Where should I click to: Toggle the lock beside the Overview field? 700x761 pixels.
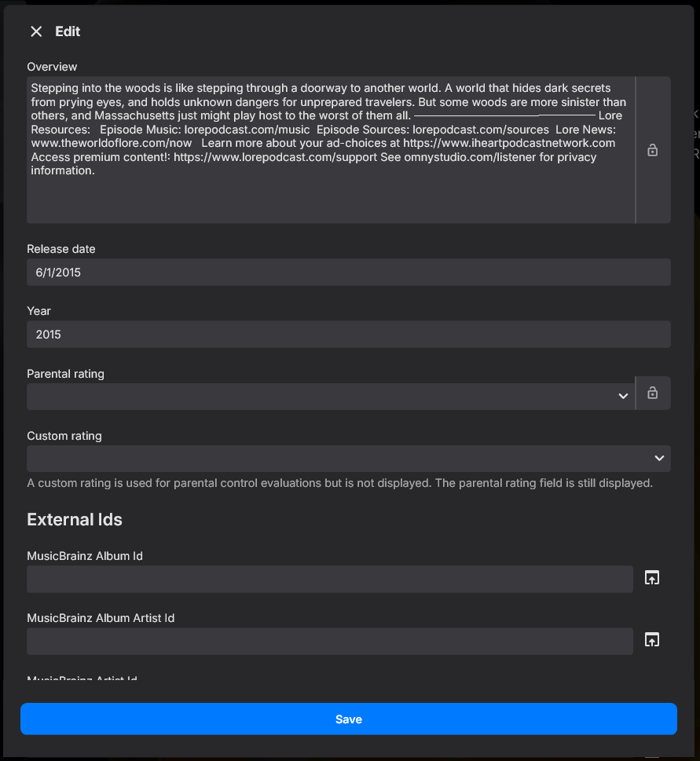point(652,150)
